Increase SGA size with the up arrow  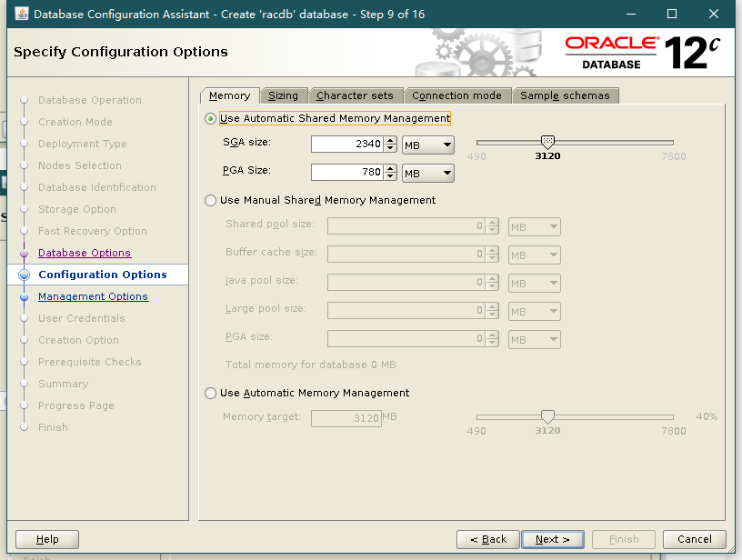390,140
